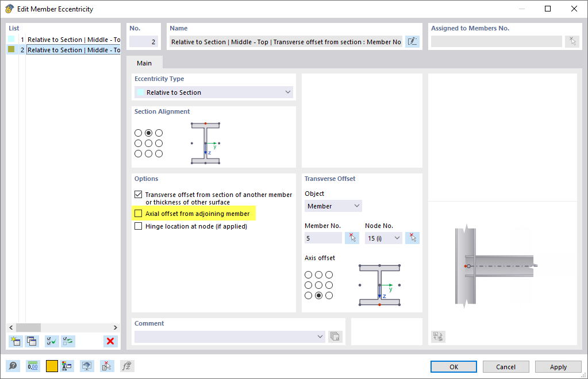Click cyan color box of list item 1

point(11,39)
